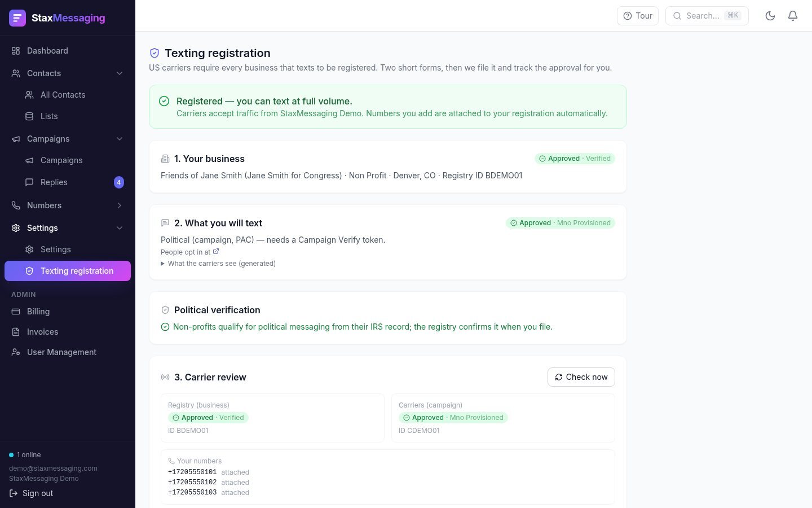Click the Replies unread badge showing 4

pos(119,182)
